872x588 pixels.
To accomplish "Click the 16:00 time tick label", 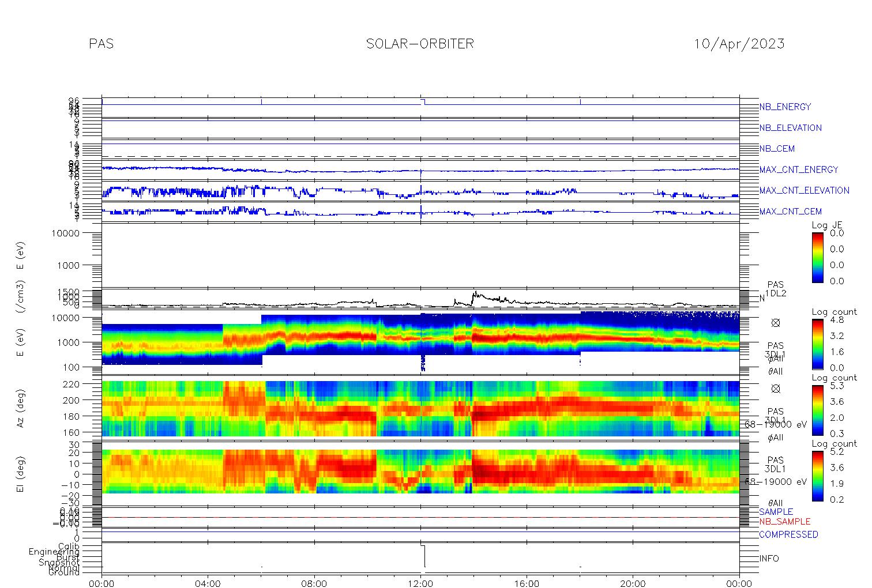I will point(527,583).
